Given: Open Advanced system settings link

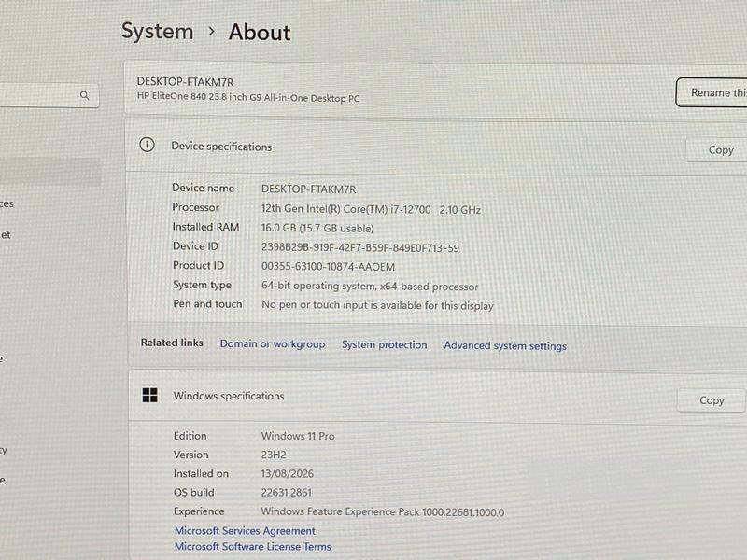Looking at the screenshot, I should 505,345.
